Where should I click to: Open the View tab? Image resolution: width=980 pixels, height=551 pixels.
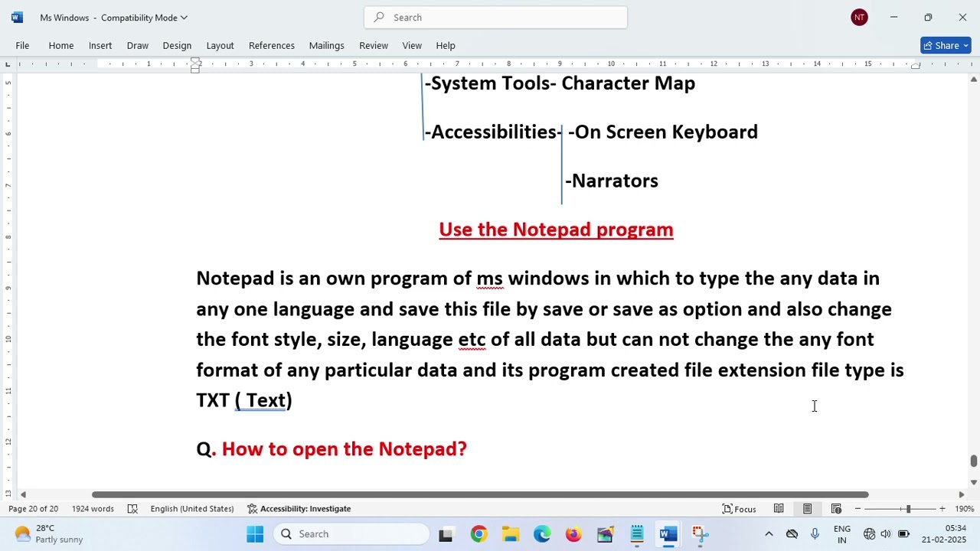tap(412, 45)
